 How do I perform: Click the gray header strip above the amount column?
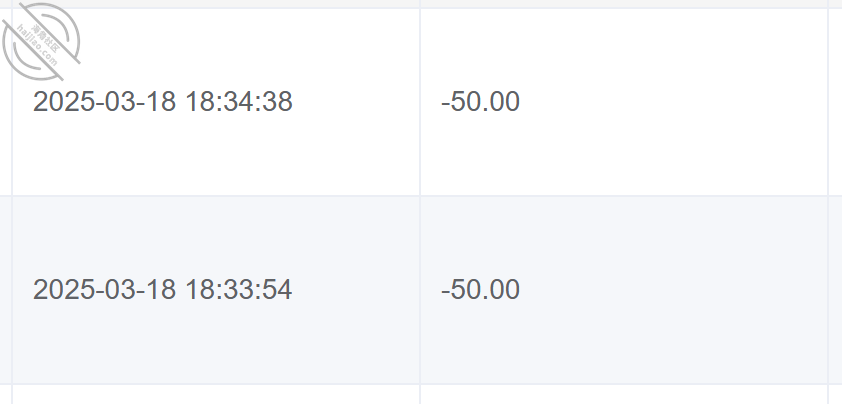click(624, 4)
